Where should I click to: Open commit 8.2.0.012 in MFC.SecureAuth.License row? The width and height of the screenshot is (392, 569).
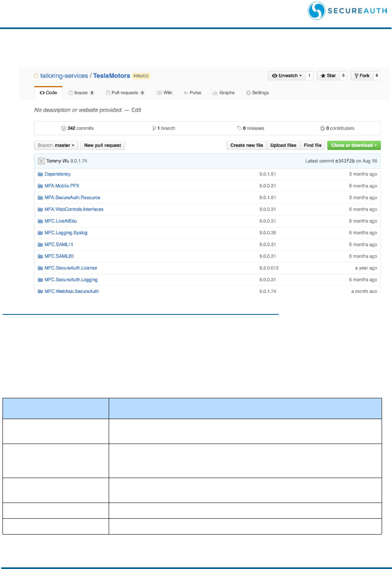coord(269,268)
